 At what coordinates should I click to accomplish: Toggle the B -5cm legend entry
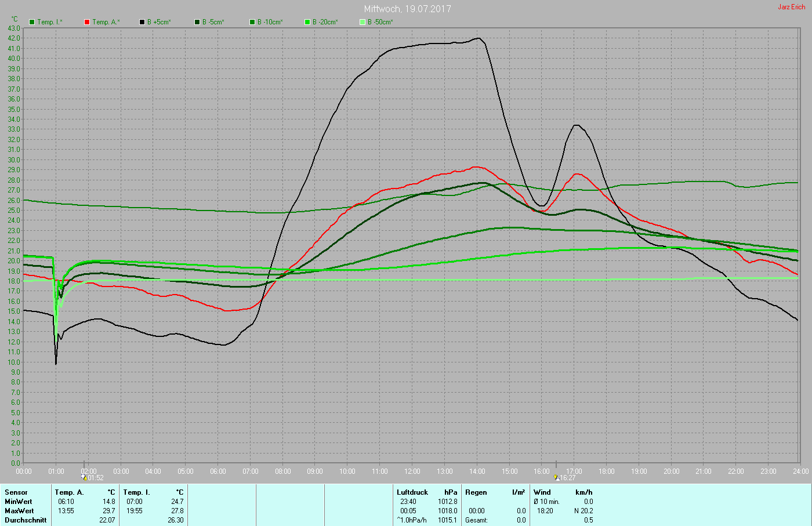point(213,22)
